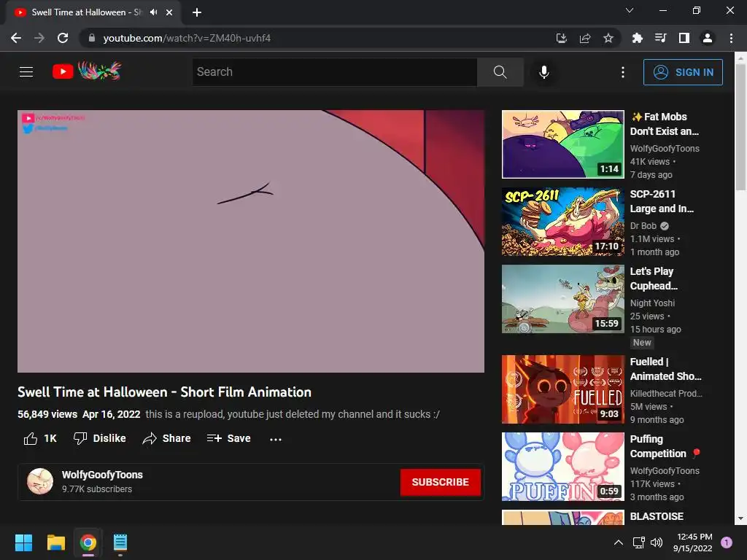The height and width of the screenshot is (560, 747).
Task: Dislike the video
Action: pos(99,438)
